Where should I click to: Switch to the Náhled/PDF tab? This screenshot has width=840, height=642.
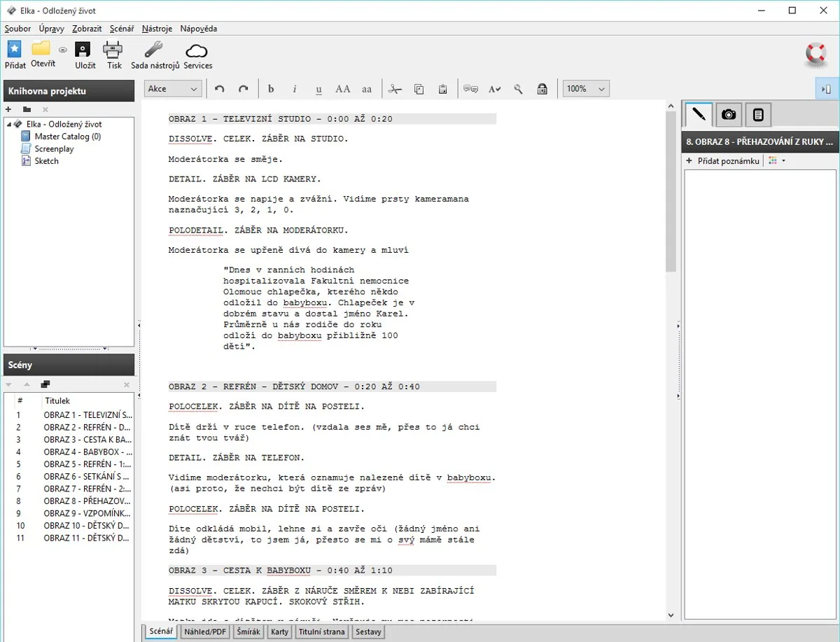(x=205, y=631)
